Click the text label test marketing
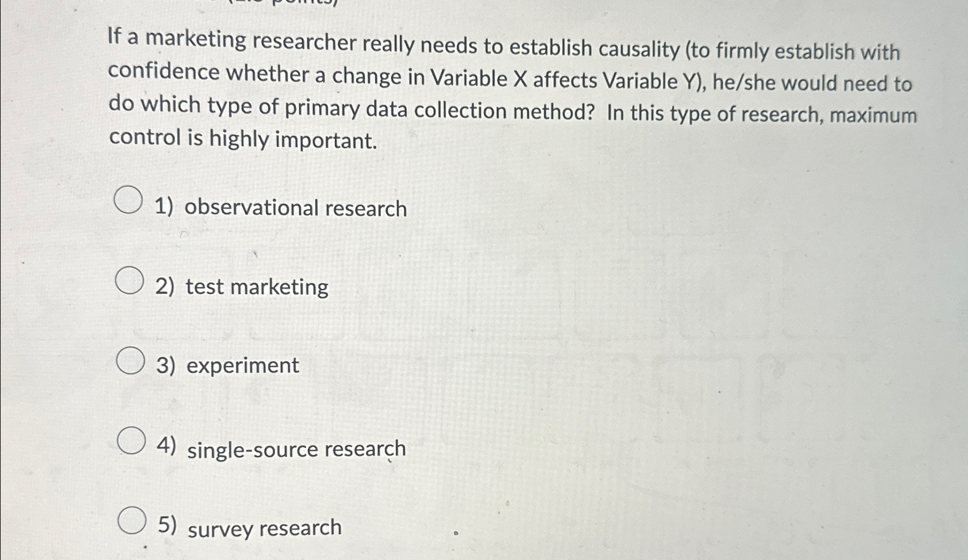 [x=257, y=287]
